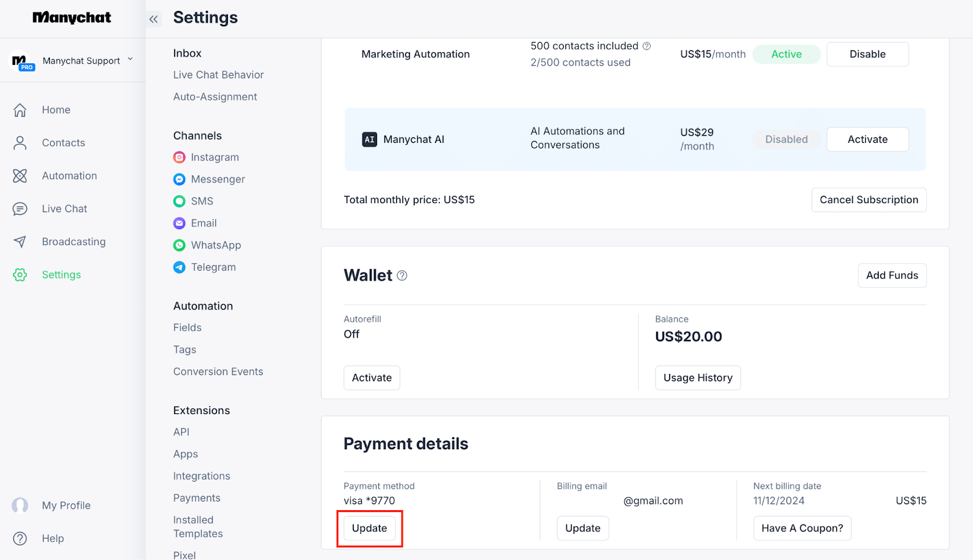
Task: Click the Manychat logo
Action: [72, 18]
